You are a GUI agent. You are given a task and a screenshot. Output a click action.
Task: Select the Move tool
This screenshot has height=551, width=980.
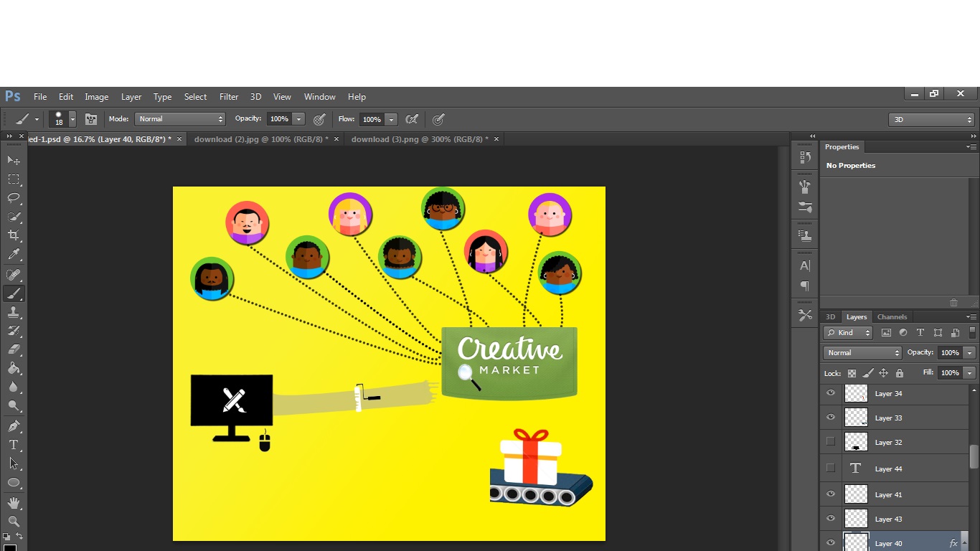click(14, 160)
